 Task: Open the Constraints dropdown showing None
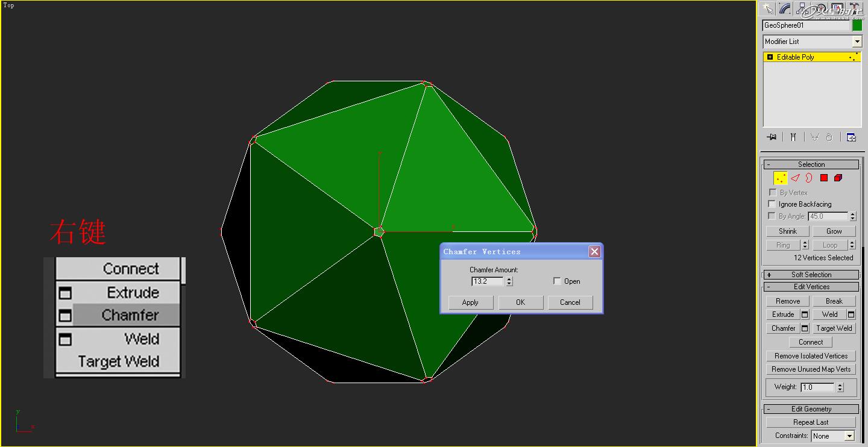849,436
